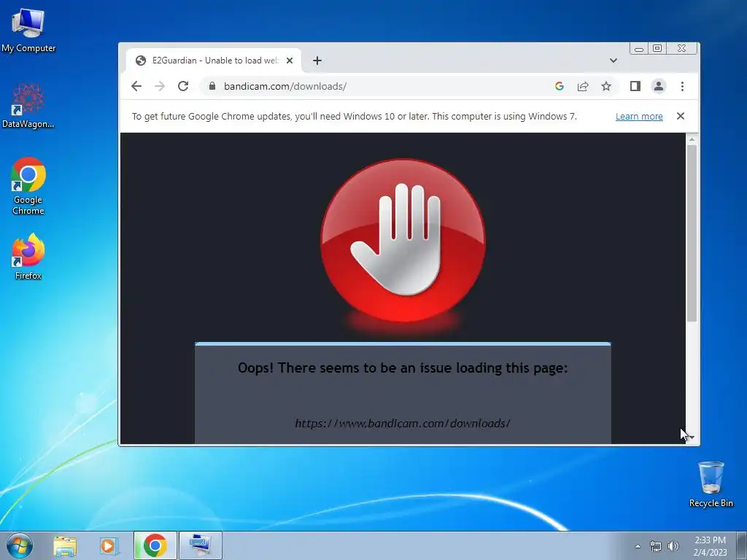This screenshot has height=560, width=747.
Task: Maximize the Chrome window
Action: pyautogui.click(x=657, y=49)
